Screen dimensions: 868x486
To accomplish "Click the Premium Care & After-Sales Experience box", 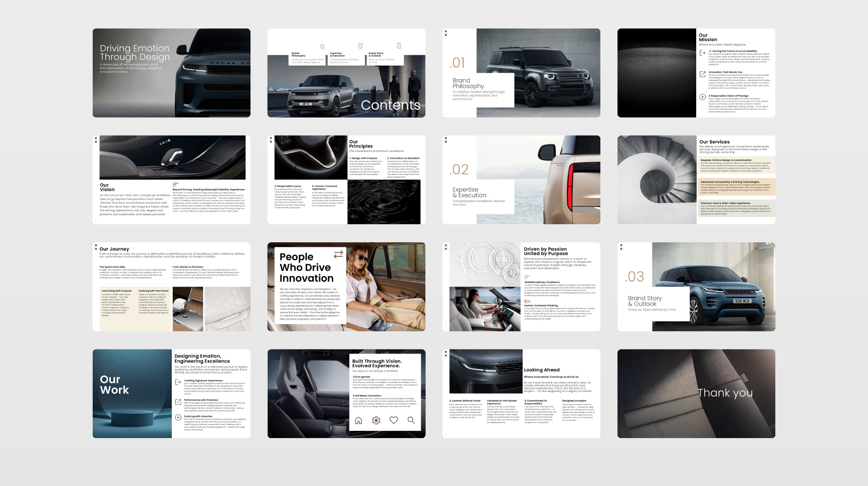I will (736, 208).
